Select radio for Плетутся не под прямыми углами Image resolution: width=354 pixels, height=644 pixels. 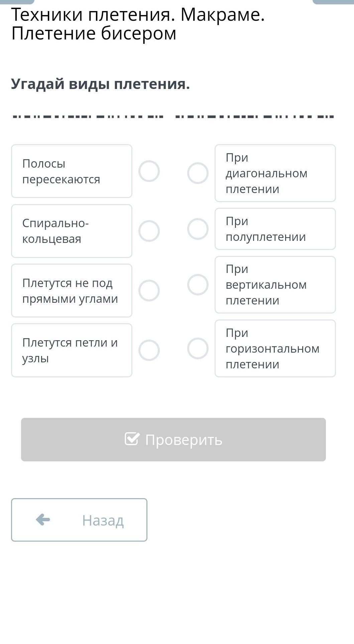pos(149,290)
